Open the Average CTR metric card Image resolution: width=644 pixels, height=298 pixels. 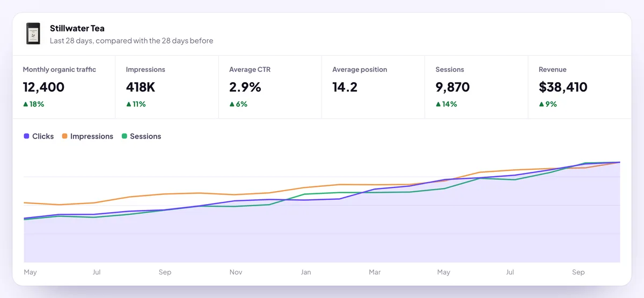click(270, 87)
